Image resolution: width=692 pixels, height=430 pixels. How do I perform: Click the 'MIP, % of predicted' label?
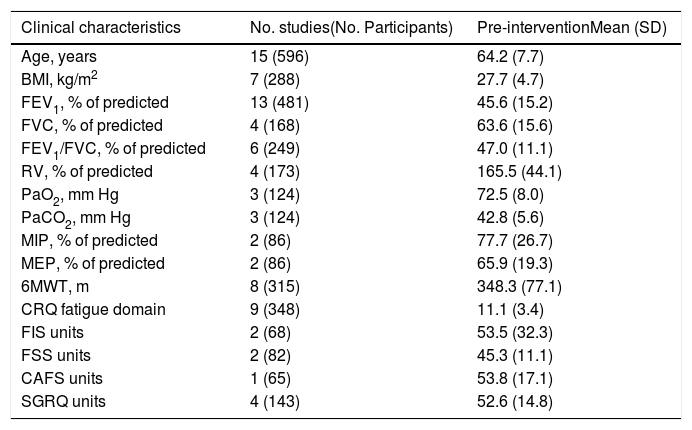tap(89, 241)
